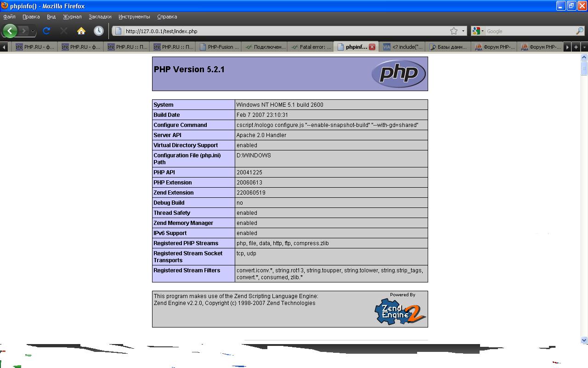588x368 pixels.
Task: Open the back/forward history dropdown arrow
Action: click(x=33, y=31)
